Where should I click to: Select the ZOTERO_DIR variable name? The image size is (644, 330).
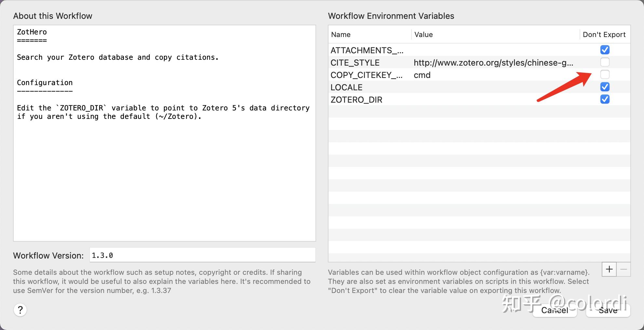tap(356, 100)
